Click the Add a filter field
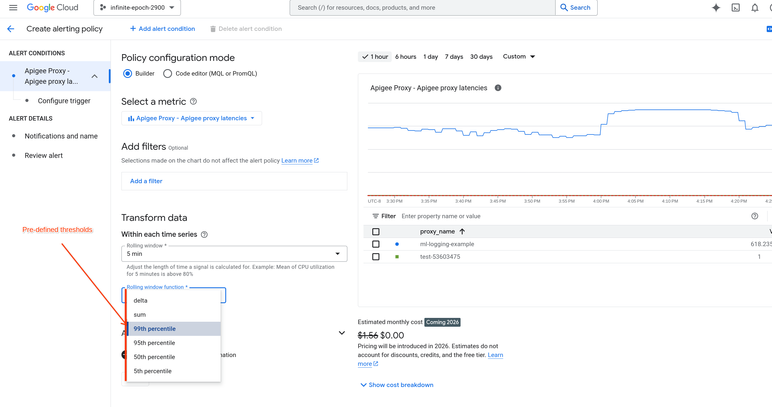Screen dimensions: 772x407 (x=234, y=181)
